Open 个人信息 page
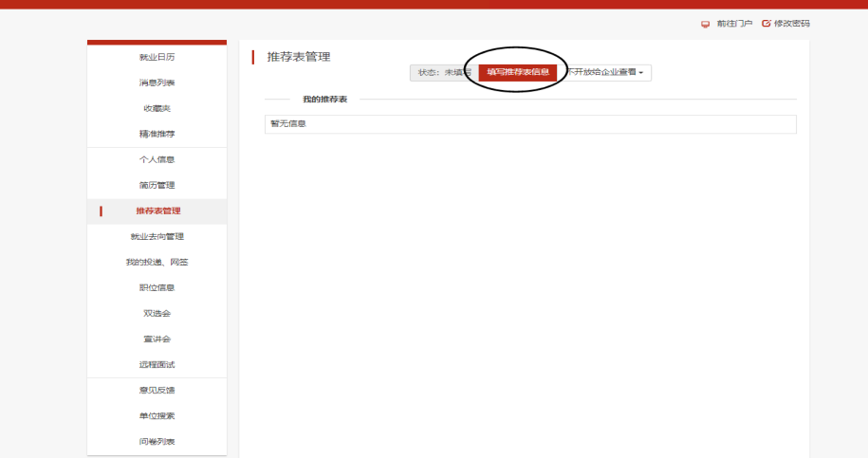Screen dimensions: 868x458 [157, 159]
